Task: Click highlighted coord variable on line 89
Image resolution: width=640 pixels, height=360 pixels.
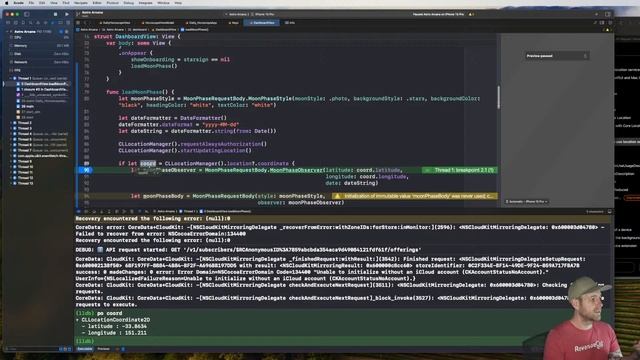Action: click(x=148, y=164)
